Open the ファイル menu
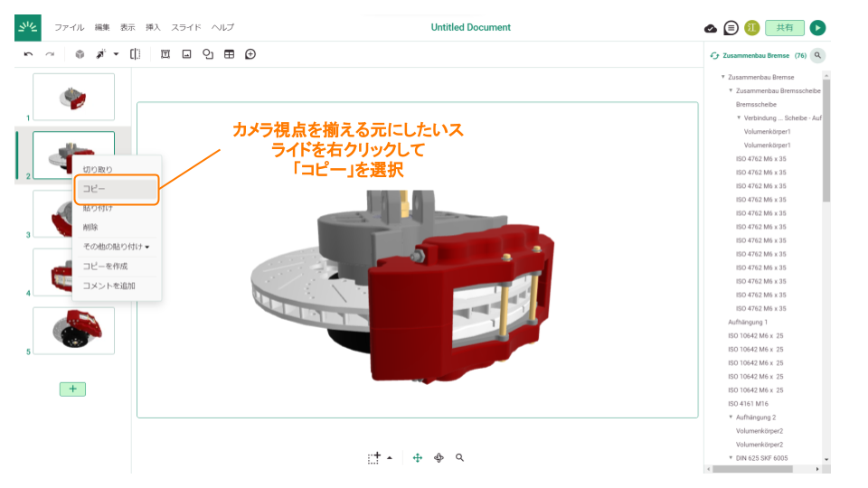The height and width of the screenshot is (488, 868). pyautogui.click(x=70, y=28)
